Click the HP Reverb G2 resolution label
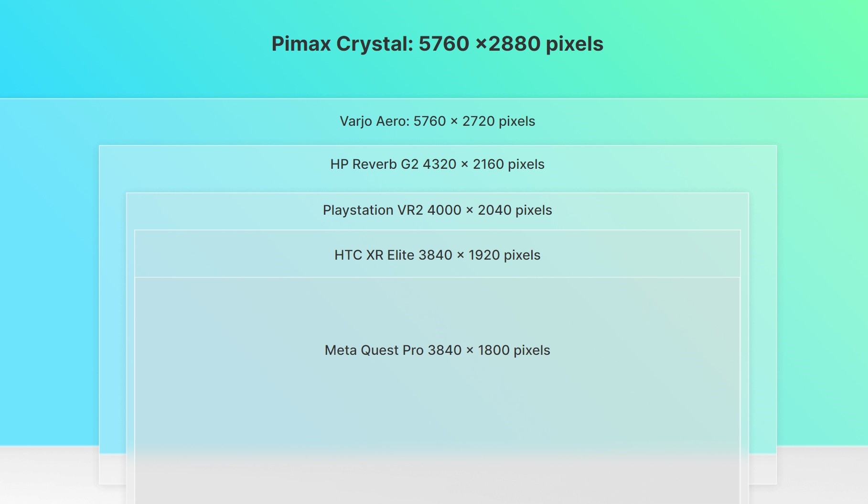The height and width of the screenshot is (504, 868). pos(437,164)
